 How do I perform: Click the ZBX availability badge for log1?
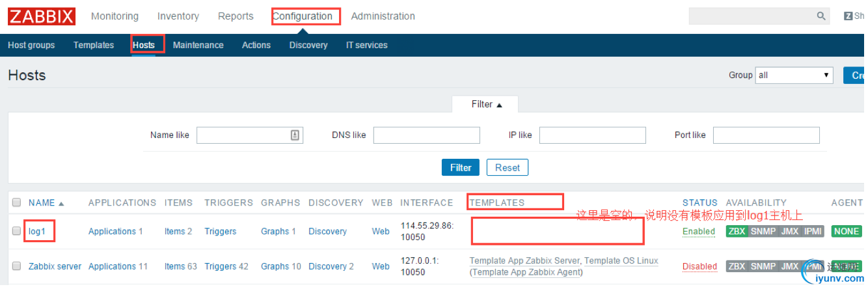pos(737,231)
